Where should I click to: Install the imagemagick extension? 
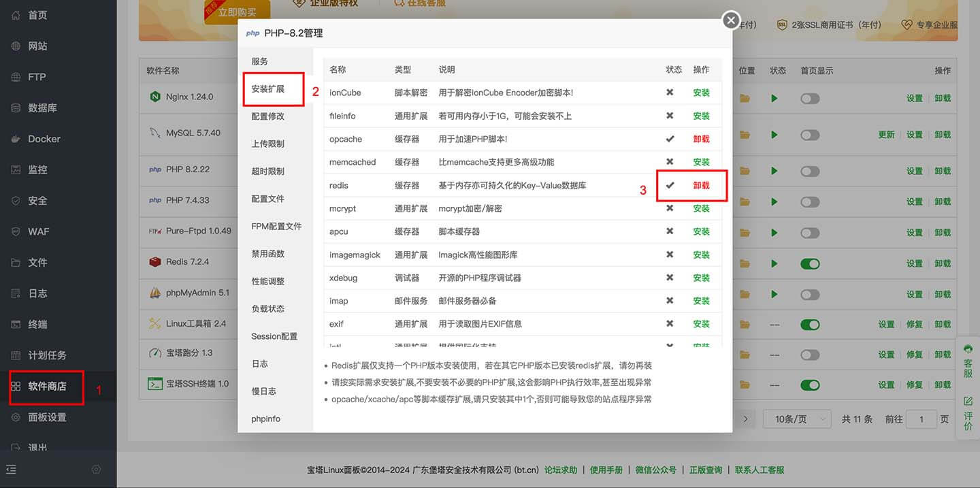701,255
